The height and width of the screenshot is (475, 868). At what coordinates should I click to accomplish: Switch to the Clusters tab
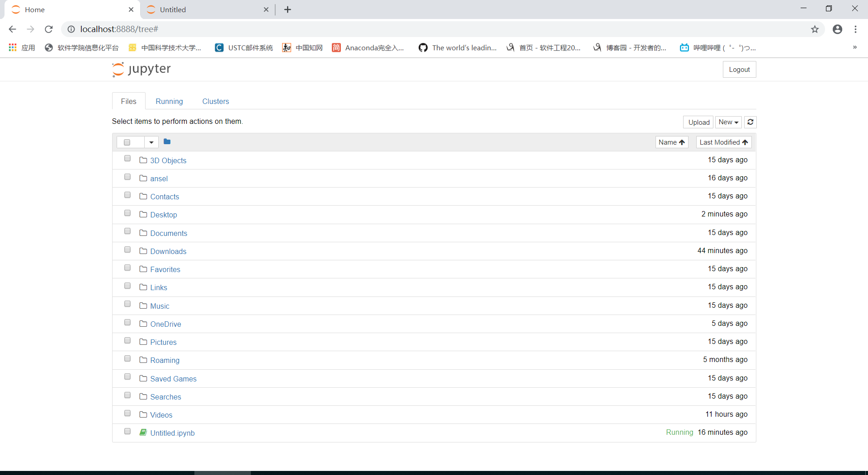(x=216, y=101)
